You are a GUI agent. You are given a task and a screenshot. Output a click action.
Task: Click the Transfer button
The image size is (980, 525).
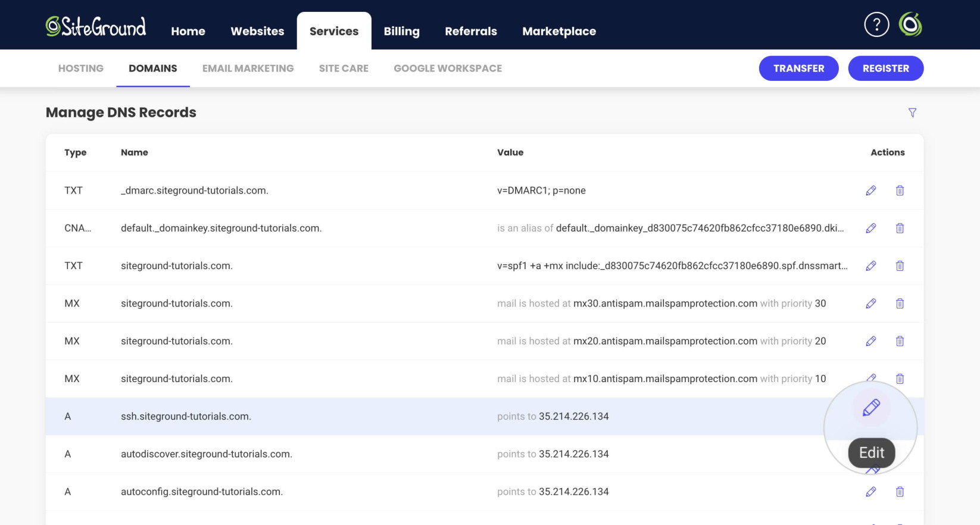tap(798, 68)
